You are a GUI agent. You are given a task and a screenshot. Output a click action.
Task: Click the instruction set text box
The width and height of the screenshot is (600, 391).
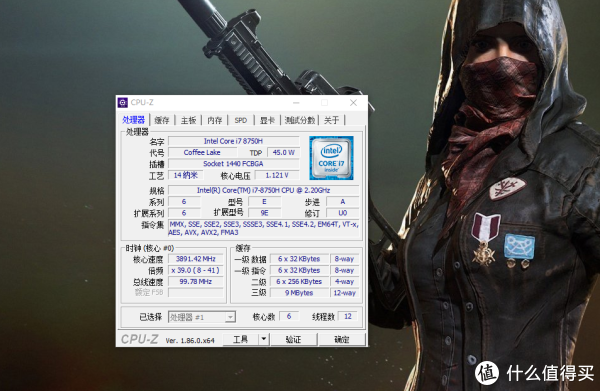tap(264, 228)
